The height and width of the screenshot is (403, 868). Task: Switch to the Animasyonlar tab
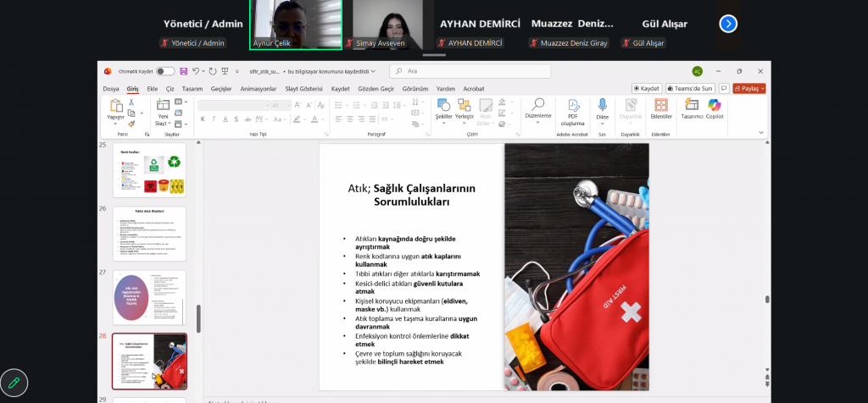click(x=259, y=88)
